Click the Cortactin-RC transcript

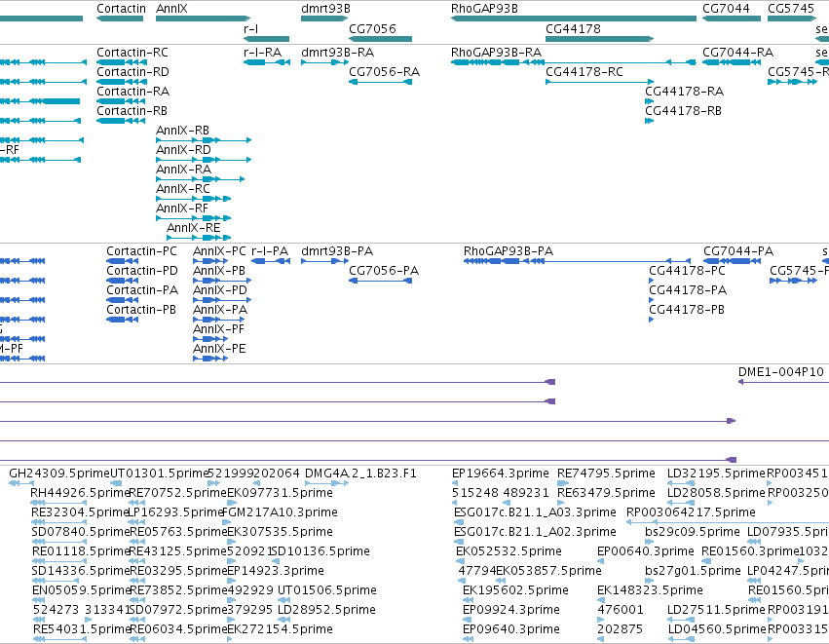pyautogui.click(x=122, y=62)
